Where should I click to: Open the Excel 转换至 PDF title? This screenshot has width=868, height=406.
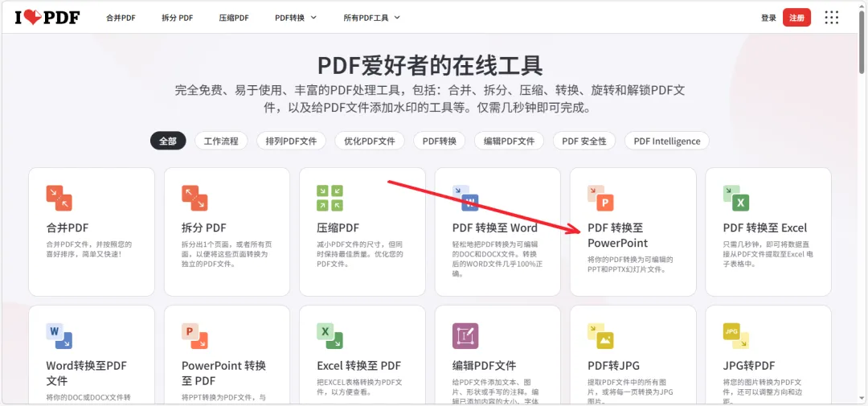358,366
